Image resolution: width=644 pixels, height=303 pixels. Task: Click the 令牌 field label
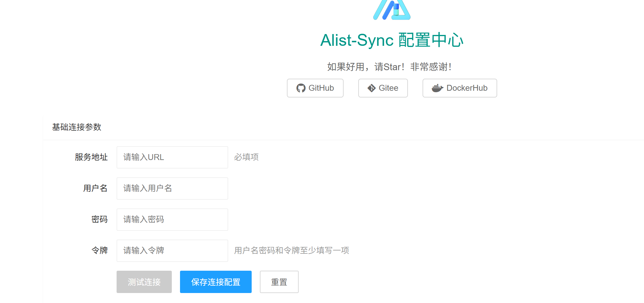(100, 251)
